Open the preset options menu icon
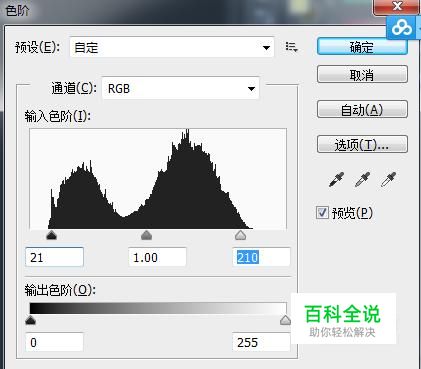This screenshot has width=421, height=369. tap(291, 47)
